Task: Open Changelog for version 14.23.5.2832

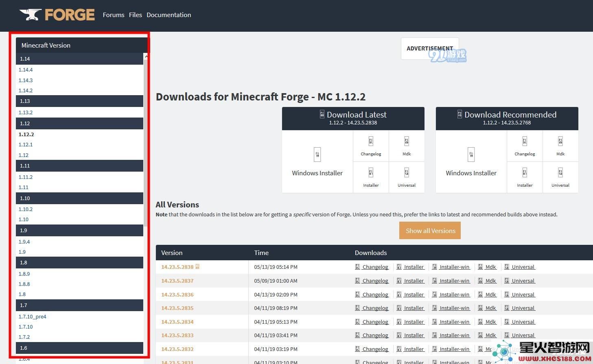Action: (x=372, y=349)
